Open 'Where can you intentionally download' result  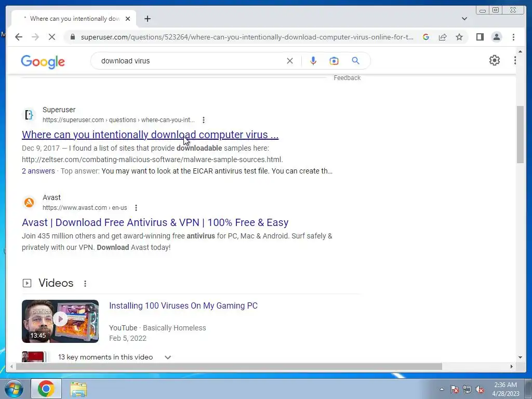[x=150, y=135]
